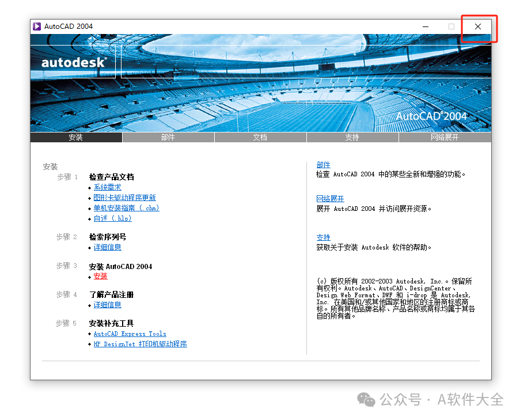Click 详细信息 under 检索序列号

tap(108, 247)
